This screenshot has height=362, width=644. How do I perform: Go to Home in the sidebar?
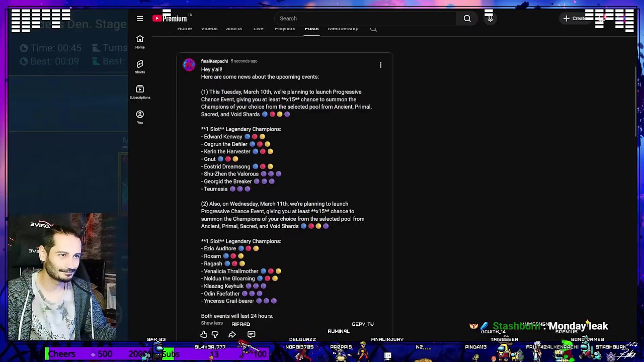point(140,42)
